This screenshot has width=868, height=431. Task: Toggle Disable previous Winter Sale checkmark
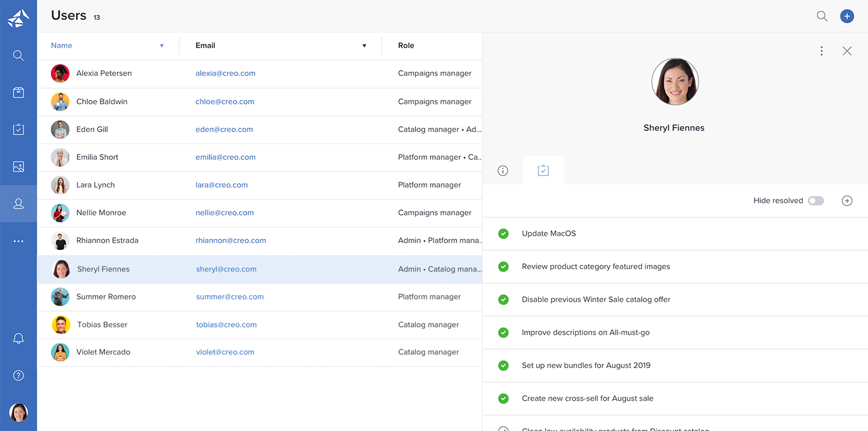tap(503, 300)
